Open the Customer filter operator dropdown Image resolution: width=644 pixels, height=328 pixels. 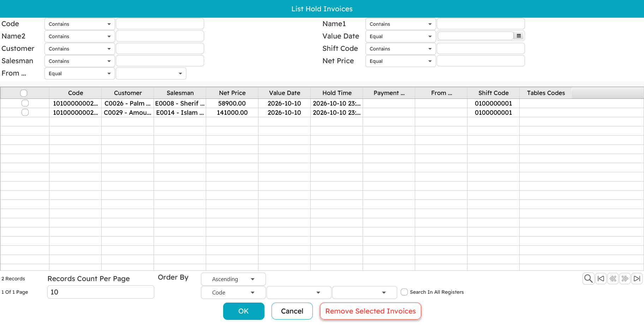pos(80,49)
